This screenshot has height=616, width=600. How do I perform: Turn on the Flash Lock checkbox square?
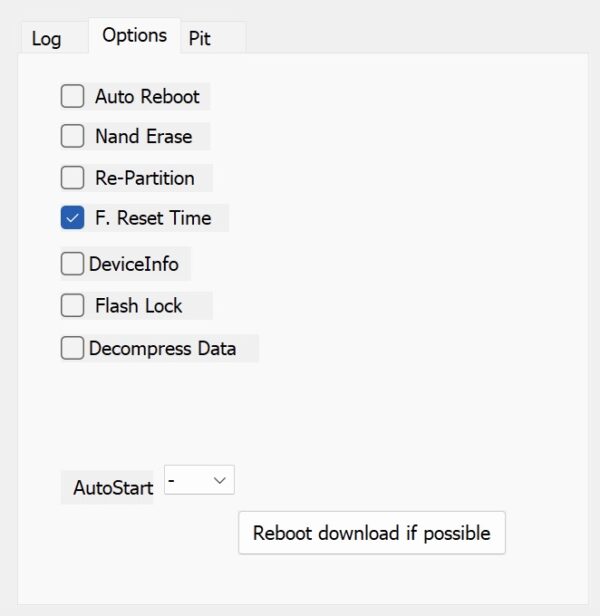click(72, 306)
